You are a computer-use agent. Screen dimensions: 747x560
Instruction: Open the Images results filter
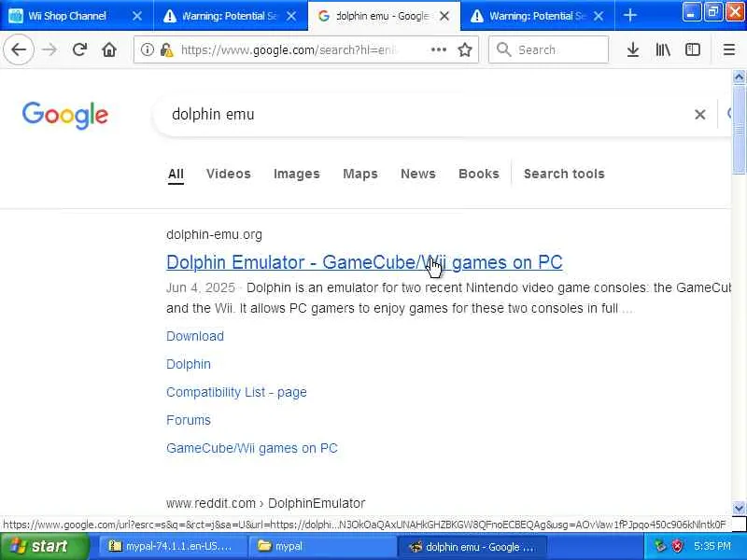[297, 174]
